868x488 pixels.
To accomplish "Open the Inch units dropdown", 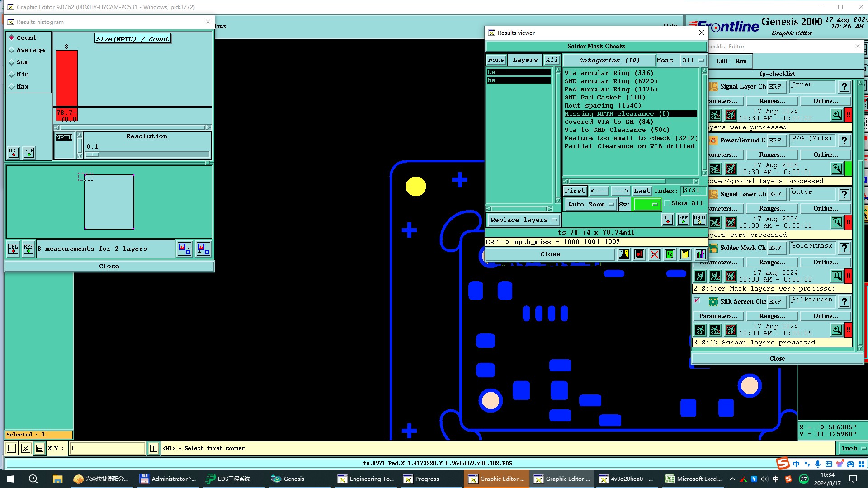I will (x=853, y=448).
